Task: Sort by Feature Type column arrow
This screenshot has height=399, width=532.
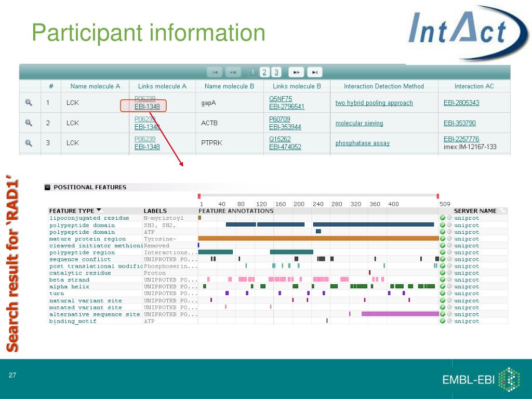Action: 99,210
